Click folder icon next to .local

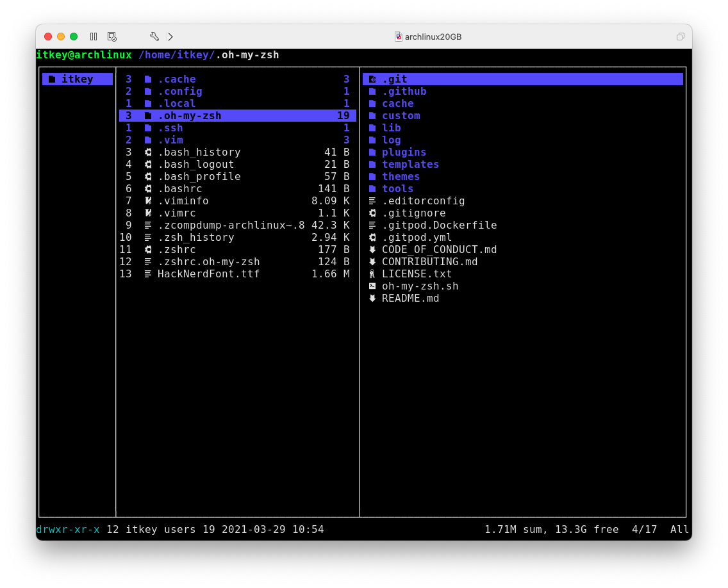click(x=148, y=104)
